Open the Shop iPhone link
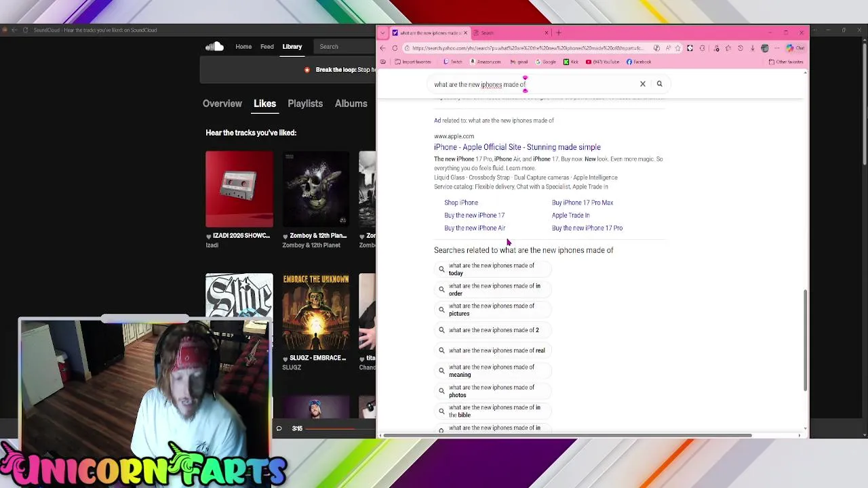Image resolution: width=868 pixels, height=488 pixels. coord(461,203)
